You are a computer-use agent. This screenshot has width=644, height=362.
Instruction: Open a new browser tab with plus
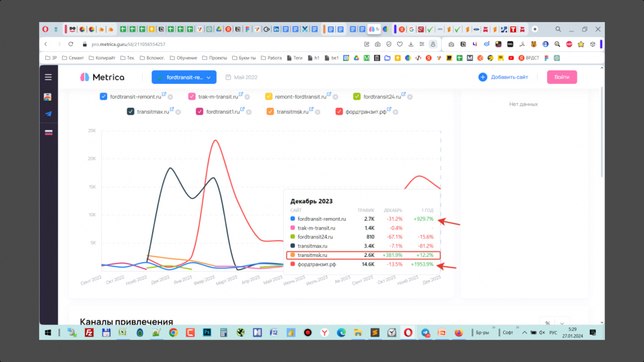[535, 29]
